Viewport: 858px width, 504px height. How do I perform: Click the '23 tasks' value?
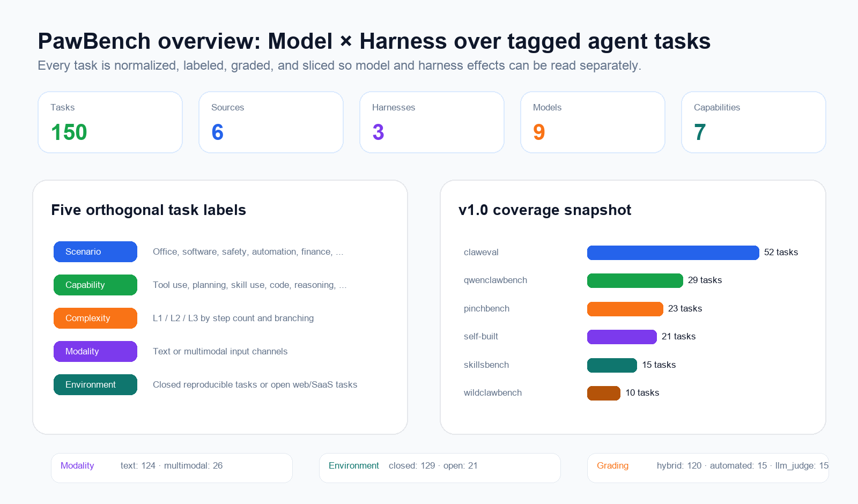(x=685, y=308)
